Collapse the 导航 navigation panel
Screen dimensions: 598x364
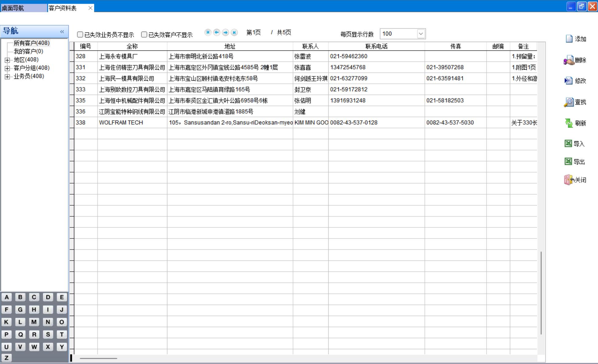tap(62, 32)
